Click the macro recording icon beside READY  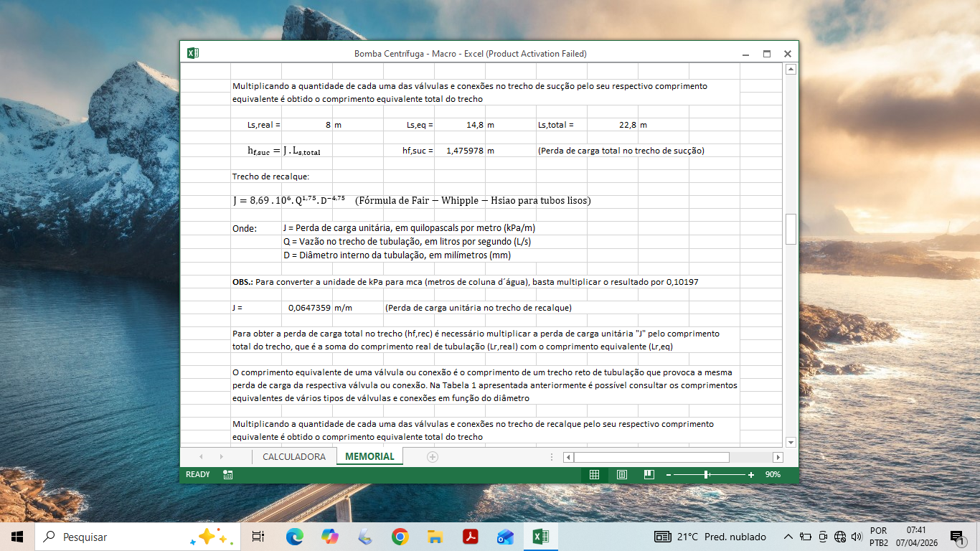[x=227, y=474]
